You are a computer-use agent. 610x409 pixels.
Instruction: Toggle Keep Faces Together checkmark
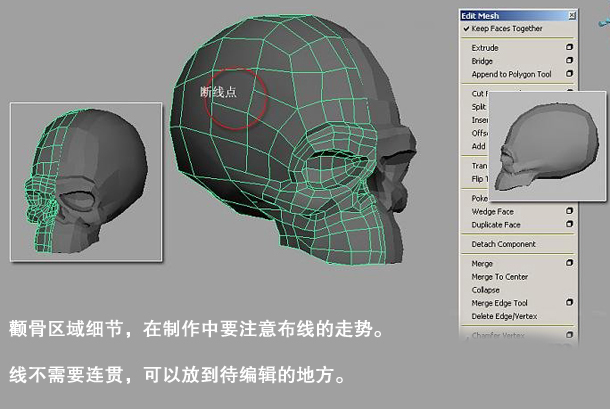pos(466,28)
